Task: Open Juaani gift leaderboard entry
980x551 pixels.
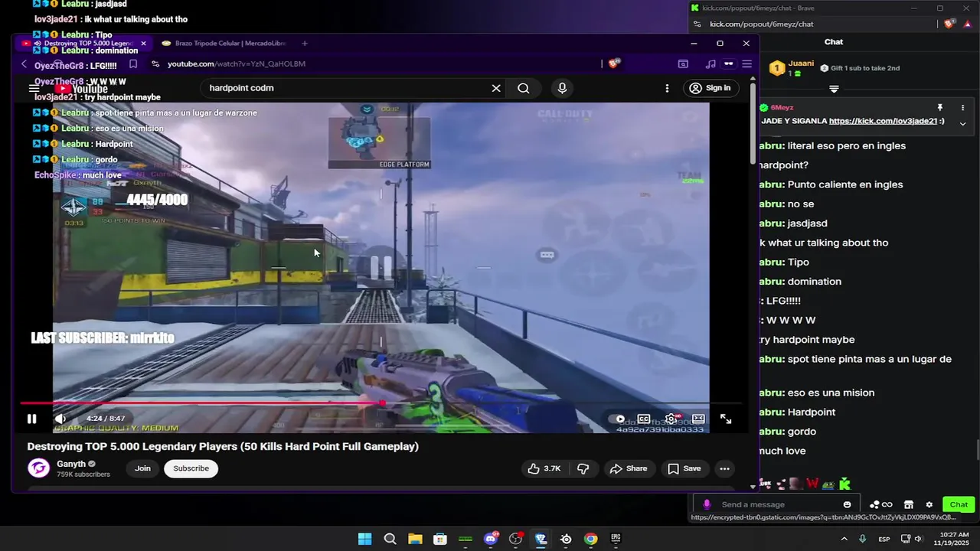Action: [x=792, y=68]
